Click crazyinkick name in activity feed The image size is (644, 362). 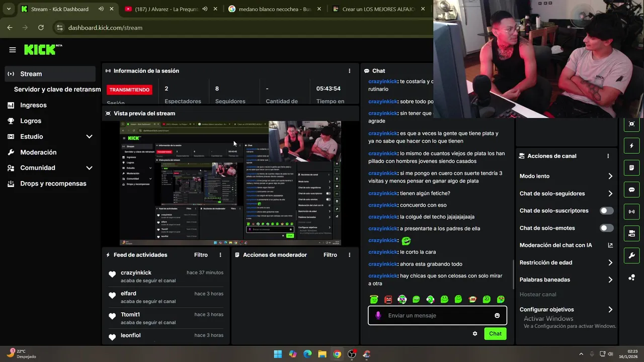tap(136, 273)
